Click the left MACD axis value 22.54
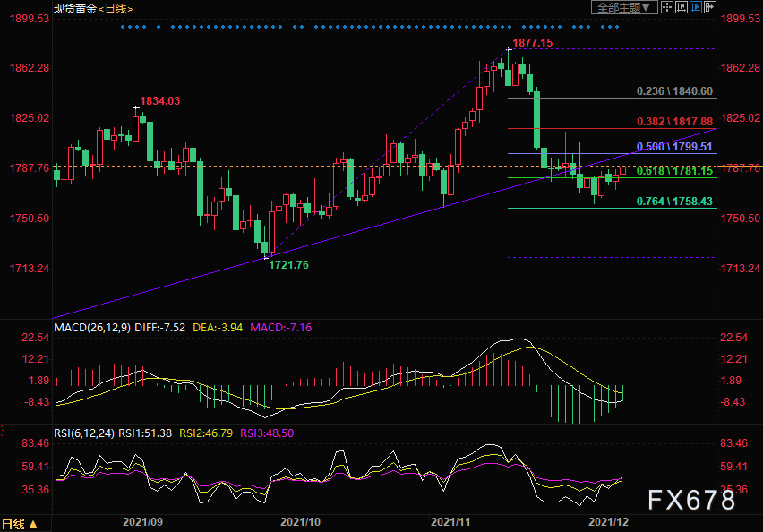The width and height of the screenshot is (763, 532). 36,338
